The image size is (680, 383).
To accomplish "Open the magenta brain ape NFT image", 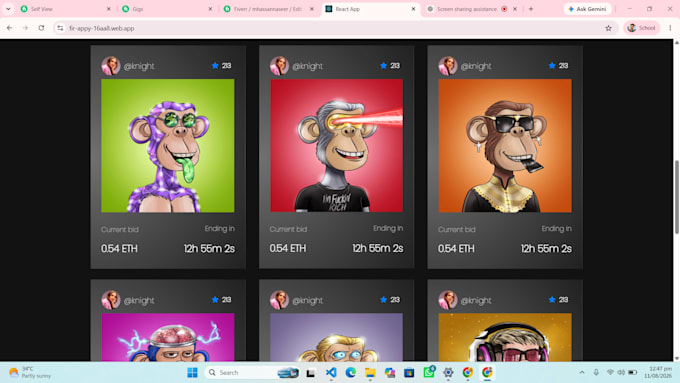I will (168, 337).
